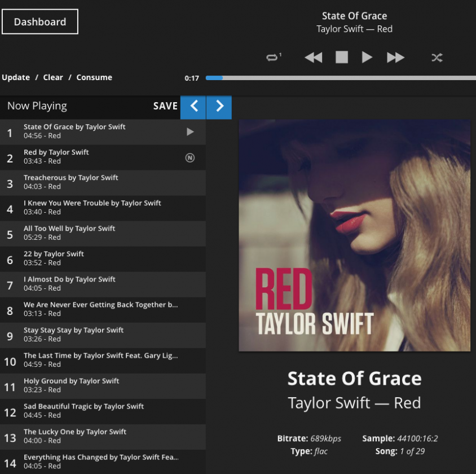The width and height of the screenshot is (476, 474).
Task: Click the elapsed time 0:17
Action: click(192, 78)
